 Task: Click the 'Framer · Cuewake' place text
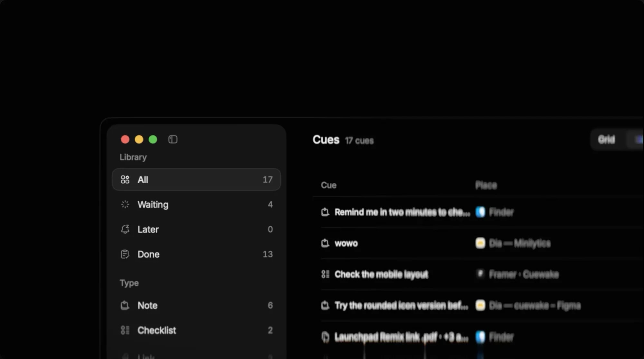coord(524,274)
